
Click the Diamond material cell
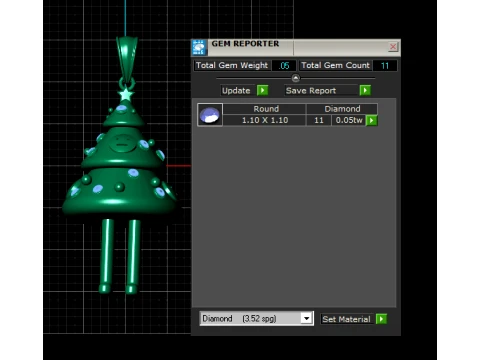click(x=342, y=109)
